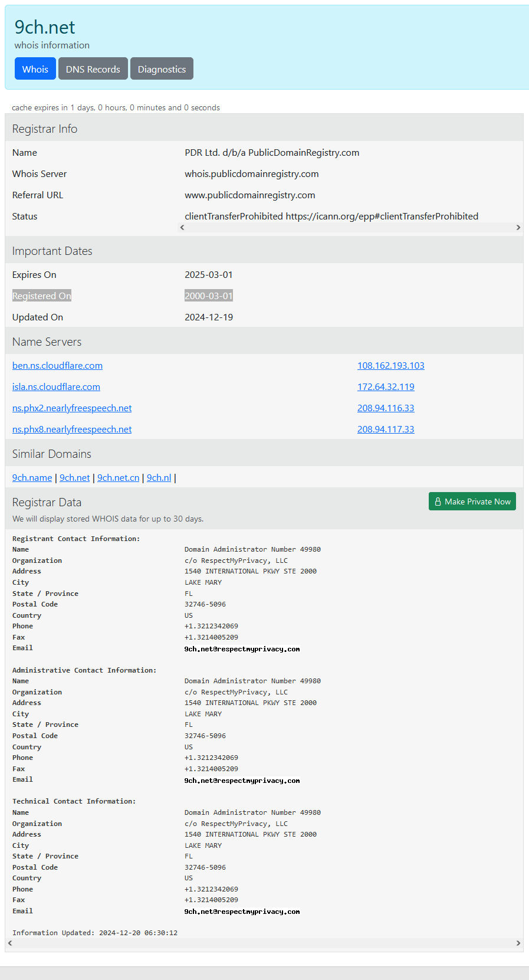Open the isla.ns.cloudflare.com link
Image resolution: width=529 pixels, height=980 pixels.
click(56, 387)
